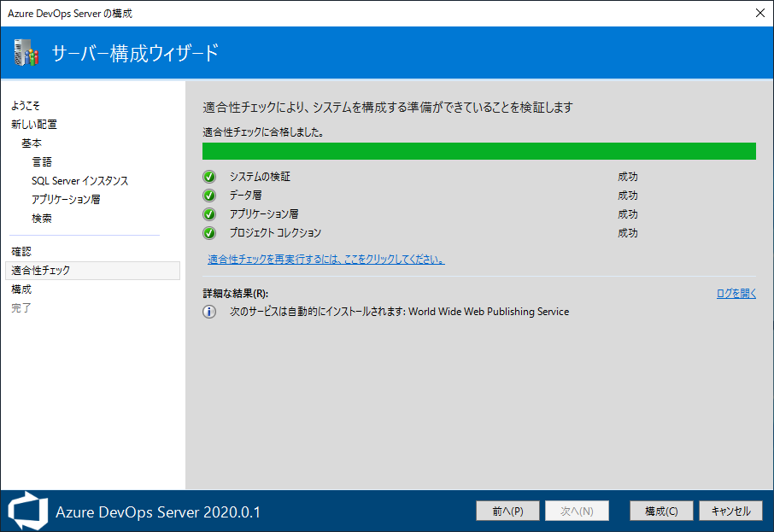Select ようこそ in the wizard navigation
This screenshot has height=532, width=774.
pyautogui.click(x=26, y=106)
